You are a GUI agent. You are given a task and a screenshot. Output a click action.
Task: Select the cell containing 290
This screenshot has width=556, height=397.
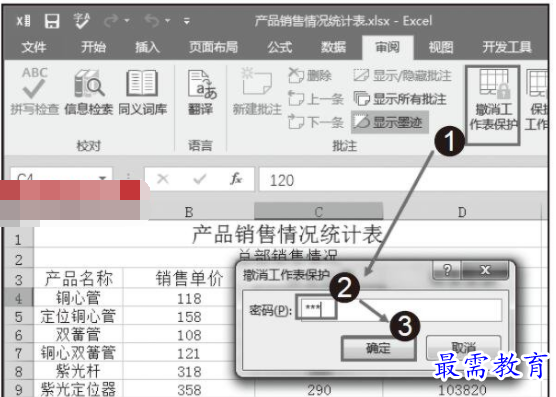319,390
